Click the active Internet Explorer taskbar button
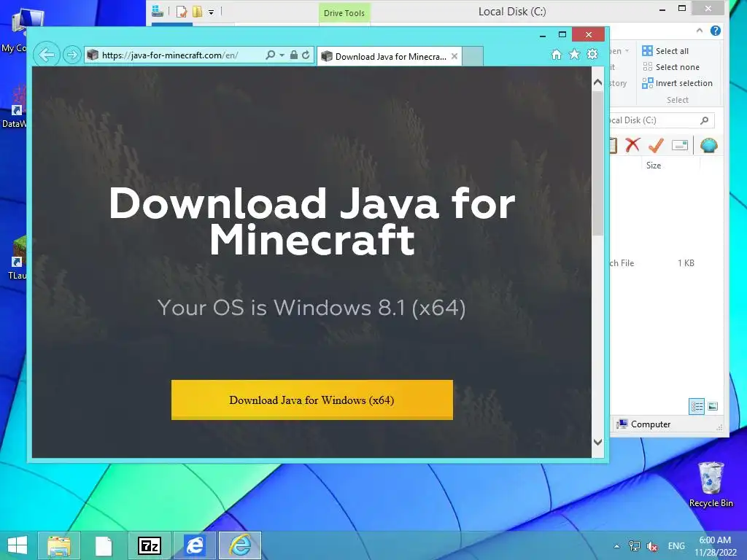 click(240, 545)
